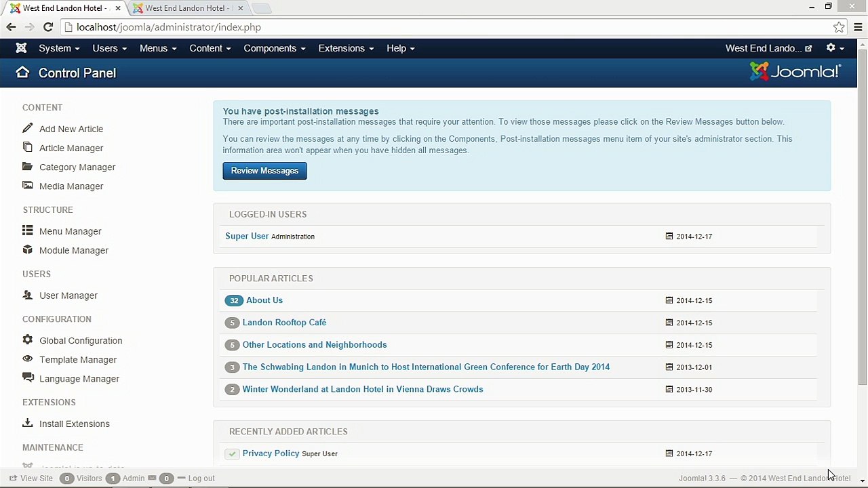Screen dimensions: 868x488
Task: Click the Joomla! brand logo in the header
Action: coord(795,71)
